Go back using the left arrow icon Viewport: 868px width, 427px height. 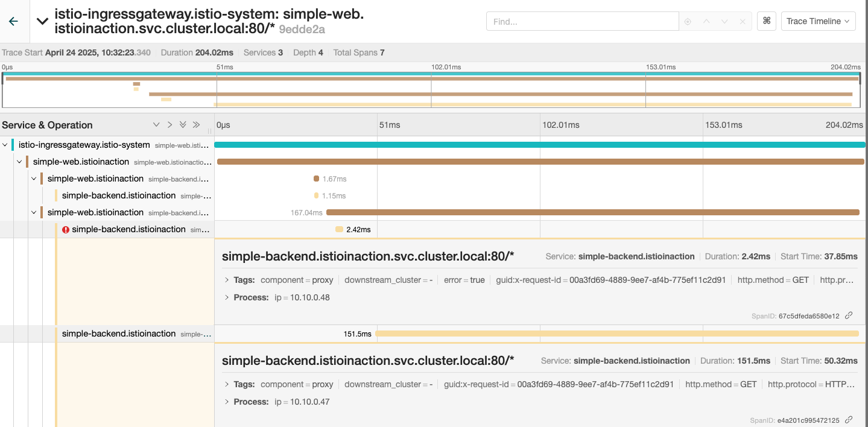[13, 21]
